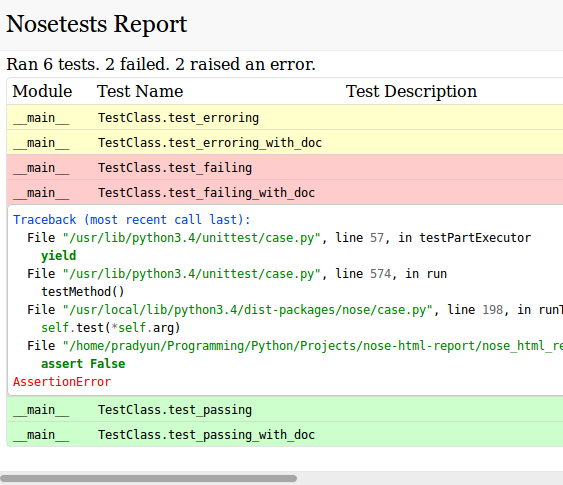The image size is (563, 485).
Task: Click the __main__ cell of test_erroring_with_doc row
Action: 41,143
